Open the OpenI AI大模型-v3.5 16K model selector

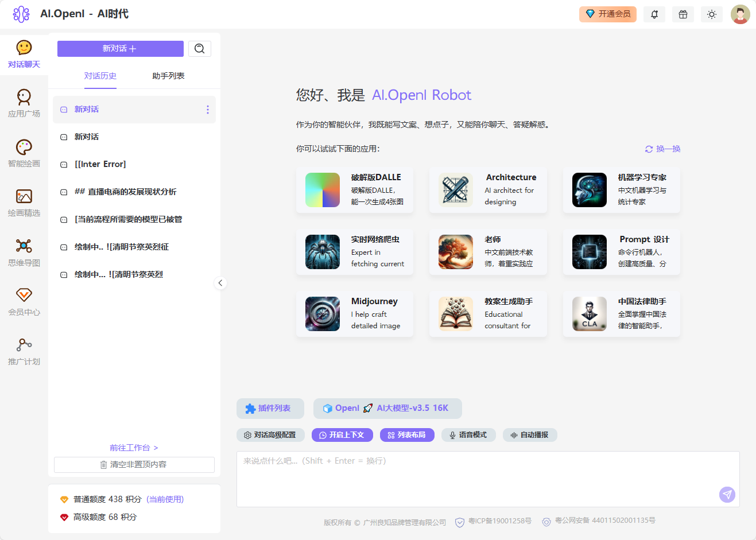coord(387,409)
